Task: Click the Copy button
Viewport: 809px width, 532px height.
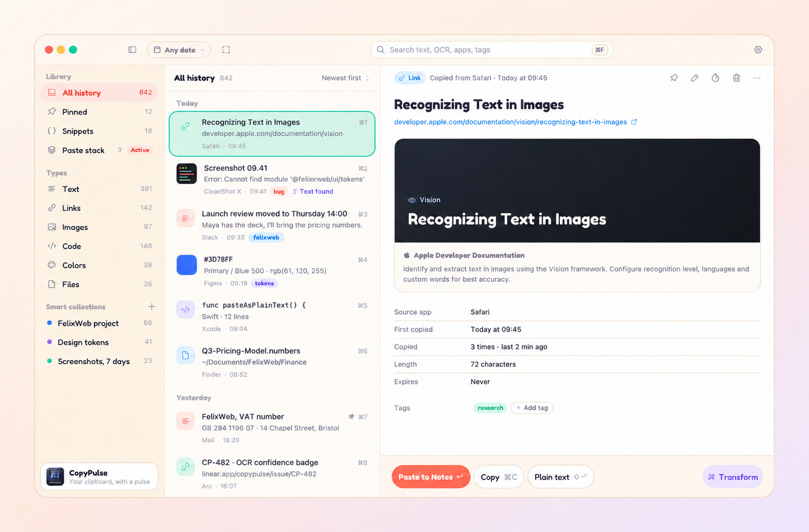Action: (x=499, y=477)
